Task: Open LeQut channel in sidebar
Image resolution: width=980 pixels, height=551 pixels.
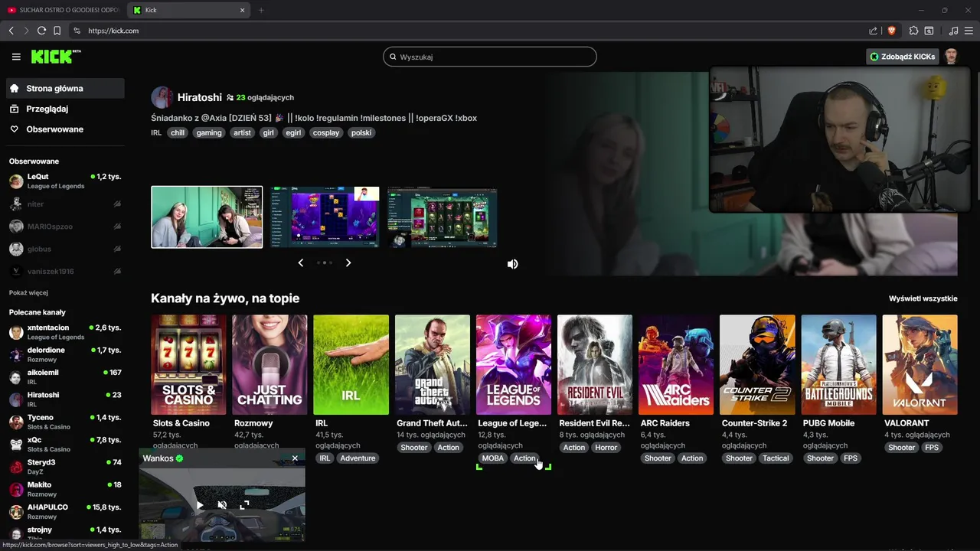Action: [x=65, y=181]
